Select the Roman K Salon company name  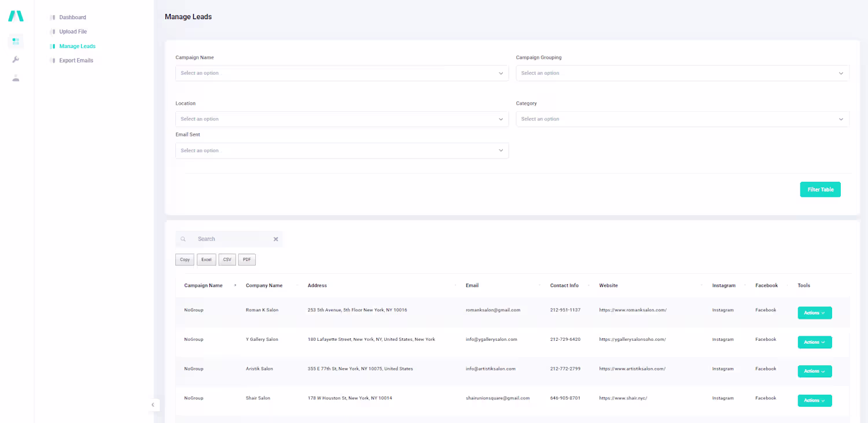point(262,310)
